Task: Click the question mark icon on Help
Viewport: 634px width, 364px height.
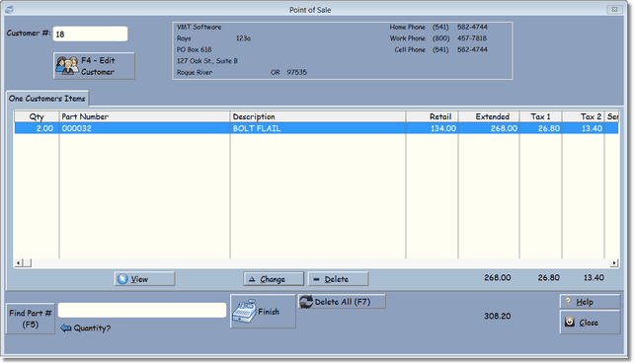Action: coord(568,302)
